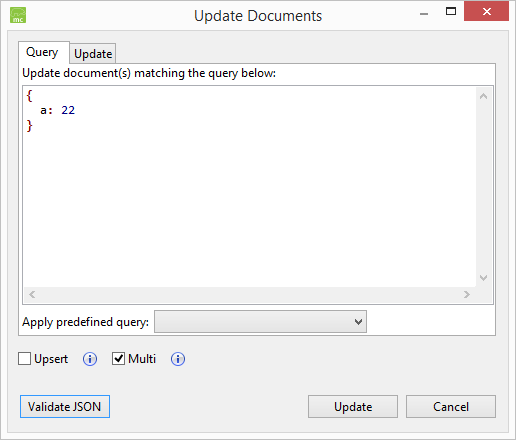Cancel the Update Documents dialog
The height and width of the screenshot is (440, 516).
click(x=451, y=407)
